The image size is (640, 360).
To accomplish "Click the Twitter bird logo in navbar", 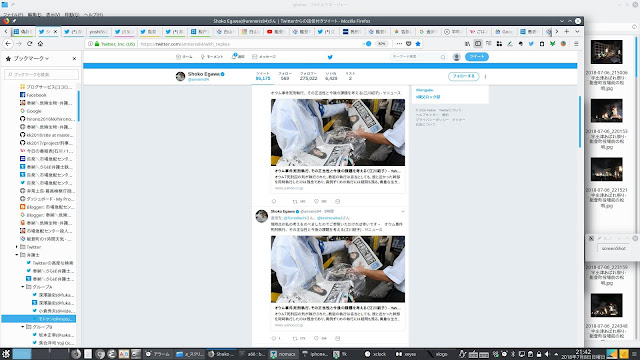I will [x=330, y=57].
